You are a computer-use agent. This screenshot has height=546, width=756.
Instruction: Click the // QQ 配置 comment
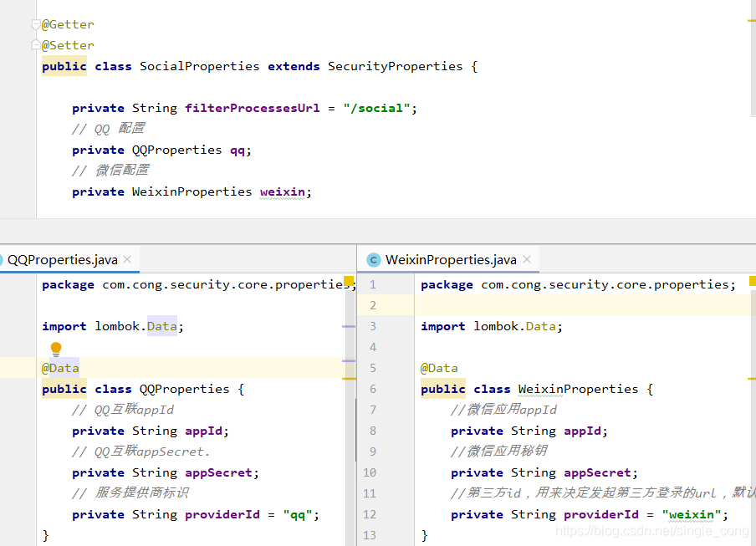(x=109, y=129)
